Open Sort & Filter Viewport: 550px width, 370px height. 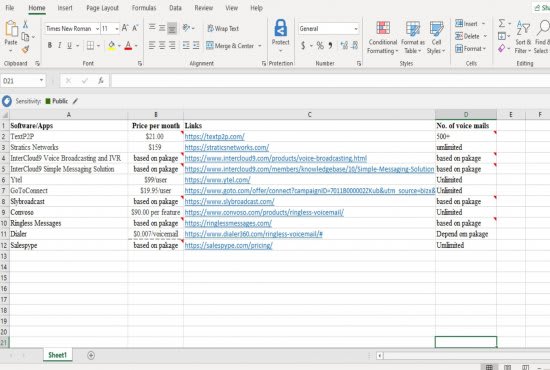(523, 37)
